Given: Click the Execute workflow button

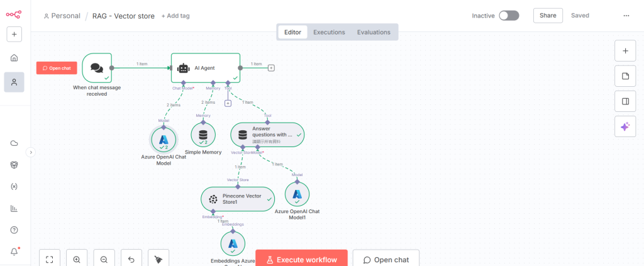Looking at the screenshot, I should point(301,260).
